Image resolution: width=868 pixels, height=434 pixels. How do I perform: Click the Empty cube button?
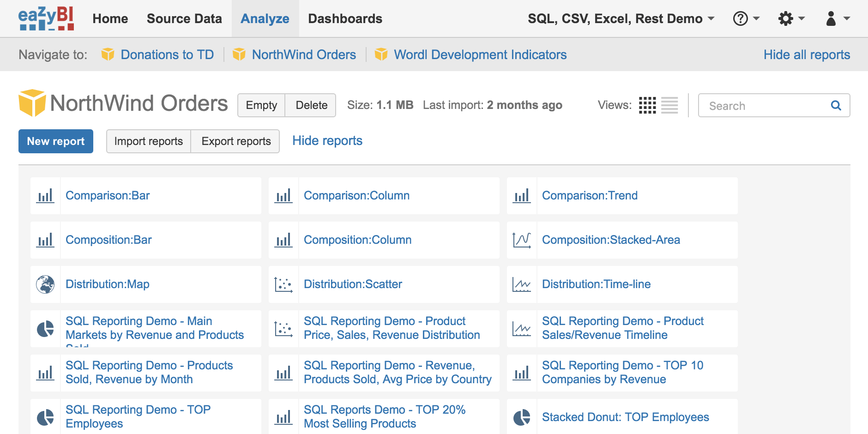click(x=261, y=105)
